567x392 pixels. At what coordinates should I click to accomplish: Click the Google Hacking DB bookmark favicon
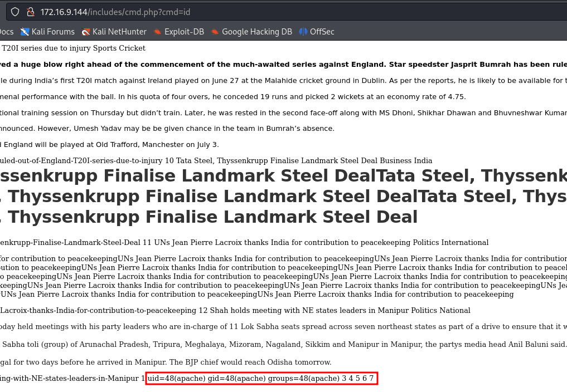pos(215,32)
